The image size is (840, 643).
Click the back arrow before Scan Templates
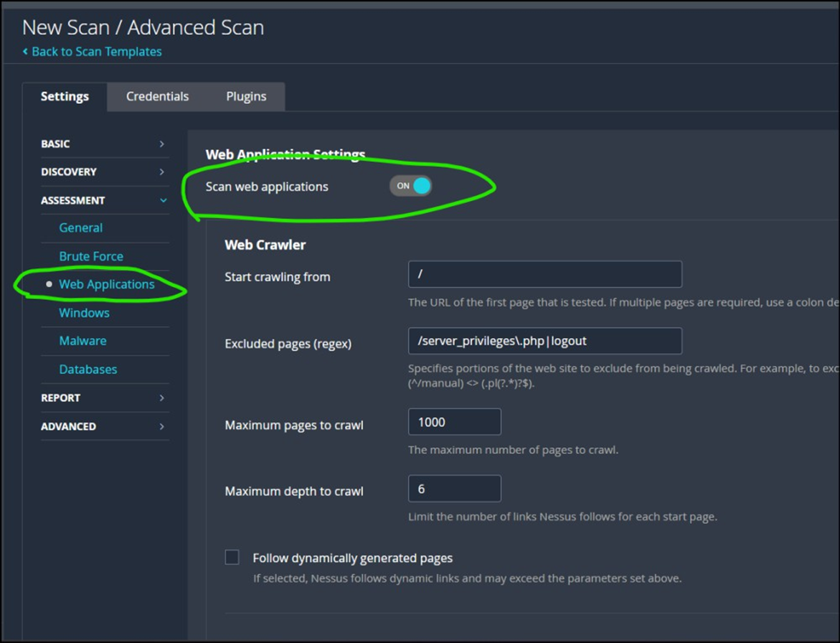25,52
